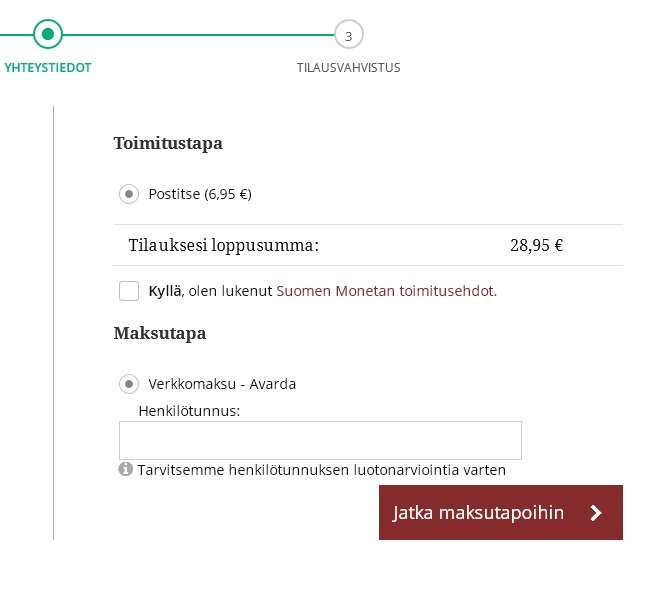Select the Postitse delivery radio button
The height and width of the screenshot is (602, 648).
(x=129, y=194)
